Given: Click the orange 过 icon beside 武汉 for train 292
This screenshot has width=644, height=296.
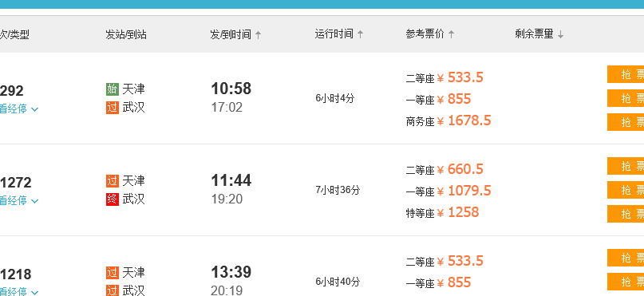Looking at the screenshot, I should (x=113, y=108).
